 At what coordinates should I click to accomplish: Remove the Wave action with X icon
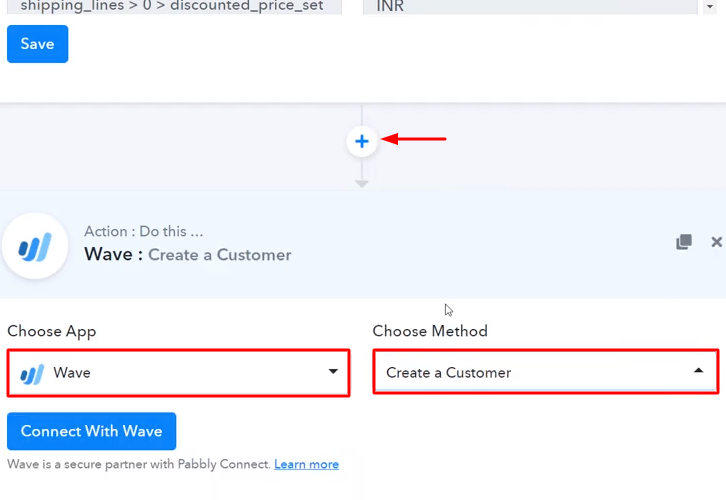(x=716, y=242)
